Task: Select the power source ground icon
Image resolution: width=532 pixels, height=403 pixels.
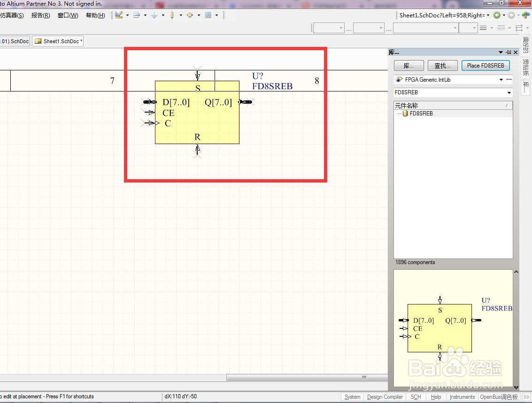Action: pos(154,15)
